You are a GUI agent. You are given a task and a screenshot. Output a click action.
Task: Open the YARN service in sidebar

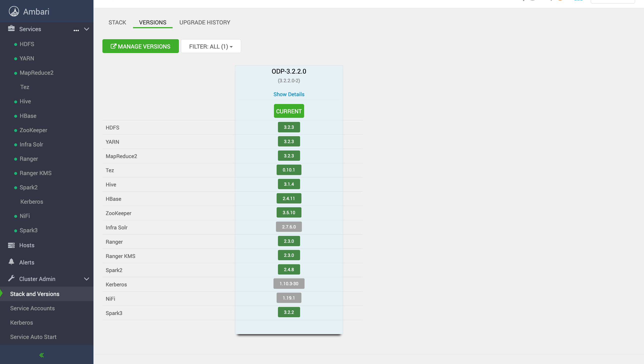[27, 58]
